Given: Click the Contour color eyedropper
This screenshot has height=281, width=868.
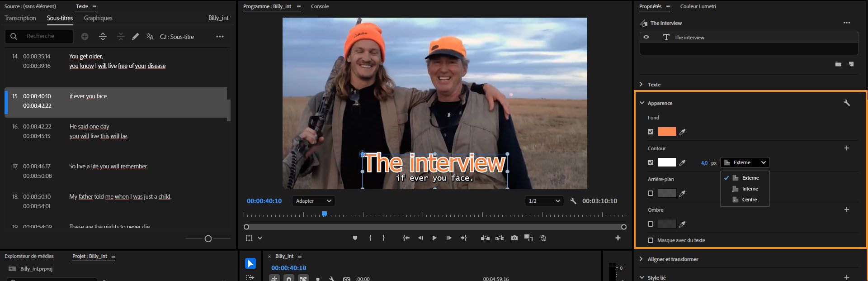Looking at the screenshot, I should (683, 163).
